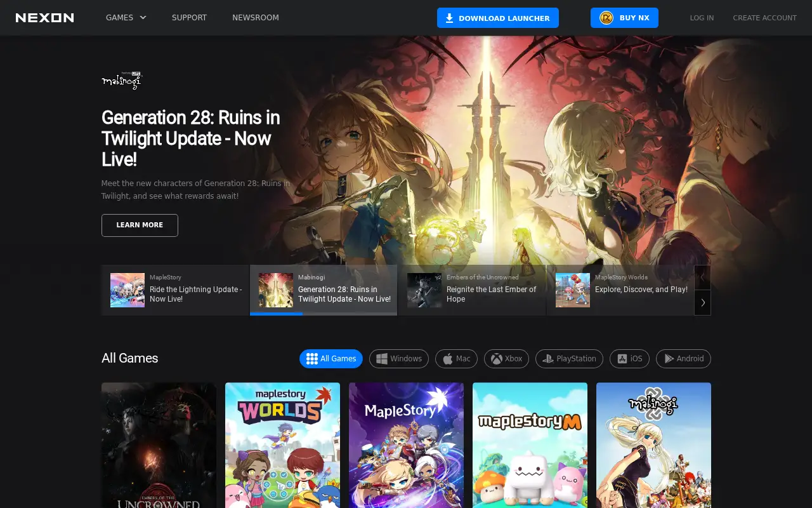
Task: Select the All Games filter pill
Action: [x=331, y=359]
